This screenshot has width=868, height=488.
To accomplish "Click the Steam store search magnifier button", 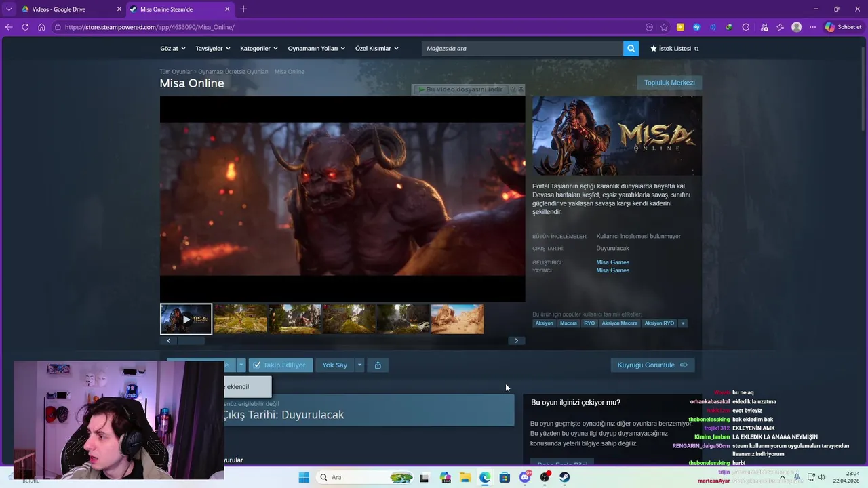I will tap(631, 48).
